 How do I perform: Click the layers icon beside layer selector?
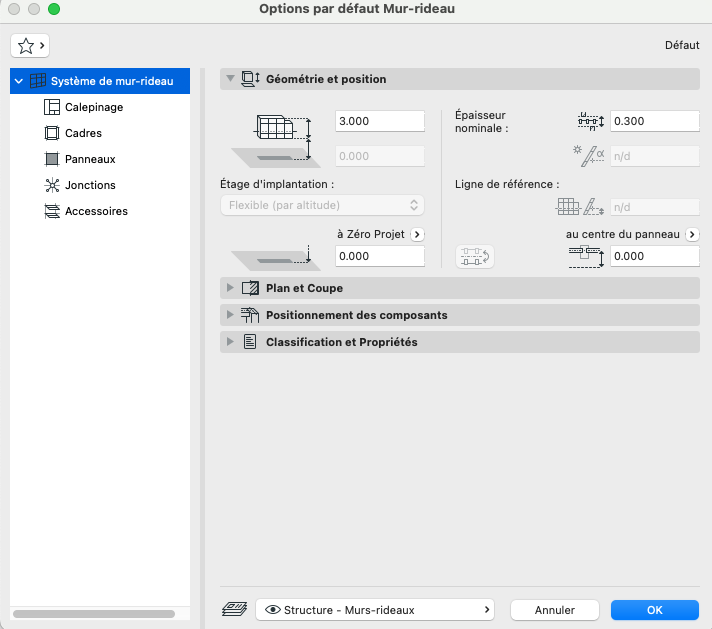[235, 609]
